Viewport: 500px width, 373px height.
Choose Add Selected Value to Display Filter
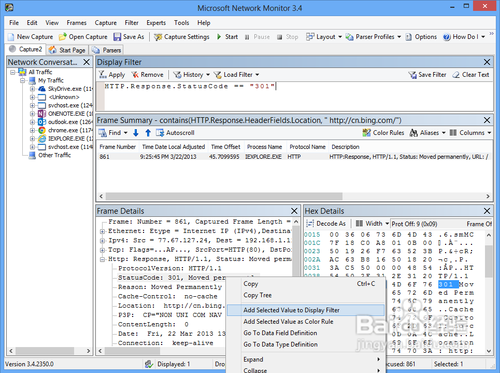[x=306, y=310]
